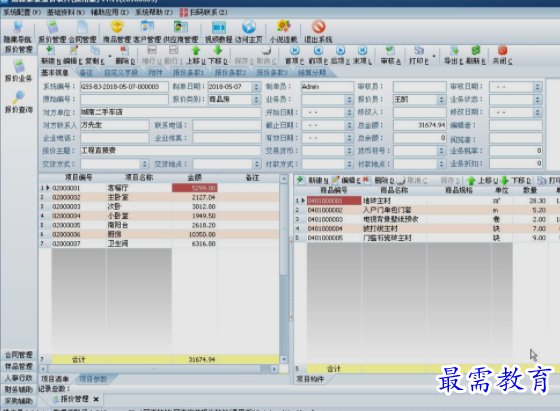Click the 报价主题 input field

pyautogui.click(x=170, y=150)
